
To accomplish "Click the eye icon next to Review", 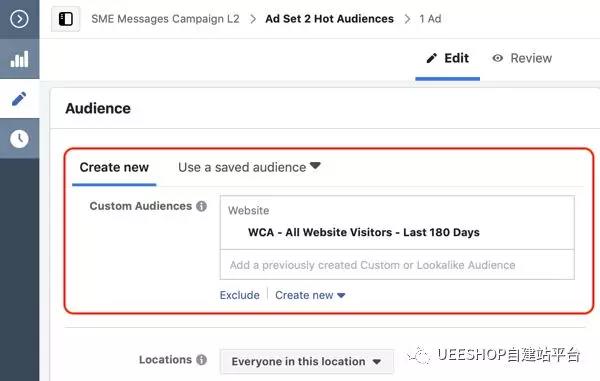I will (497, 58).
